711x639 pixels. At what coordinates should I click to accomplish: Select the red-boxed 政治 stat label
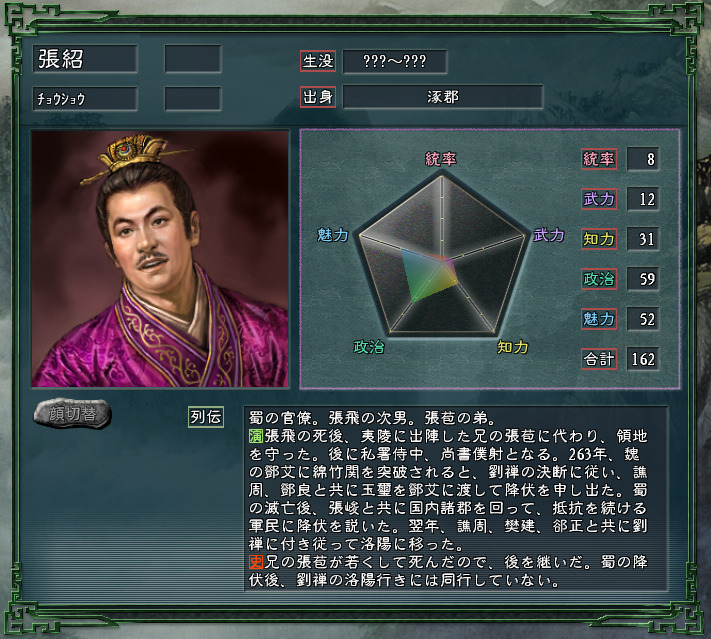tap(599, 278)
